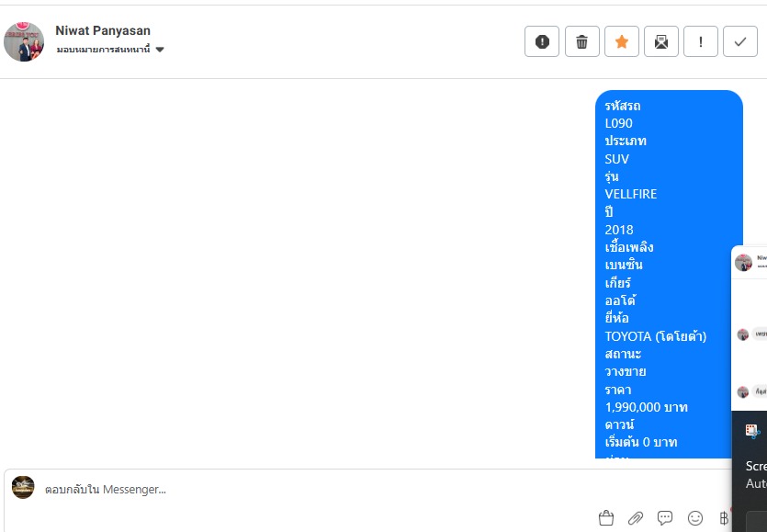Toggle the orange star follow-up marker
The height and width of the screenshot is (532, 767).
(x=621, y=41)
